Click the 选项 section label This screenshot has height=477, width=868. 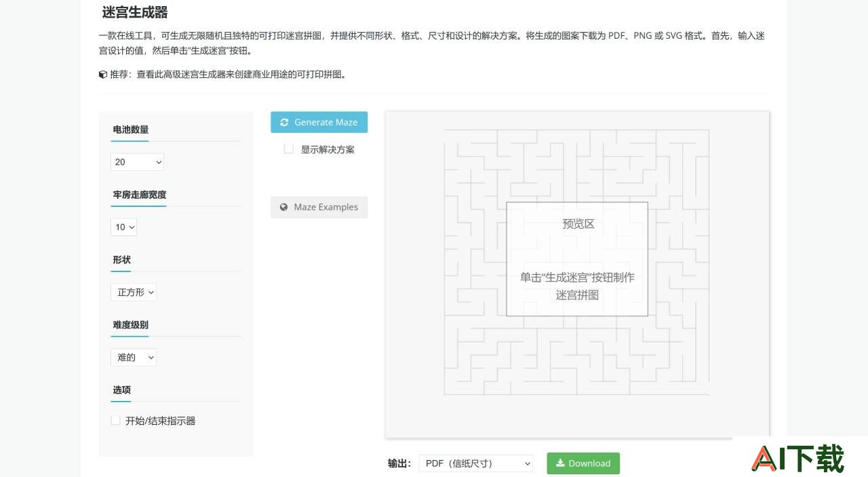click(x=122, y=390)
